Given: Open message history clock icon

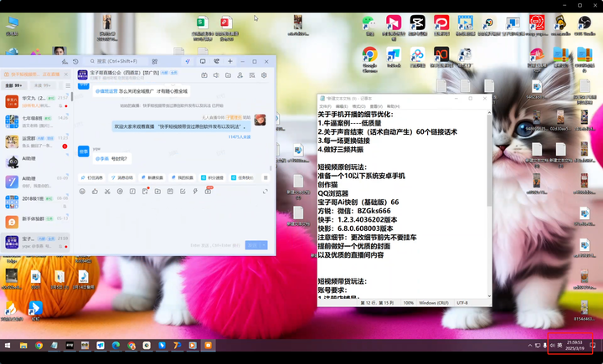Looking at the screenshot, I should point(75,61).
